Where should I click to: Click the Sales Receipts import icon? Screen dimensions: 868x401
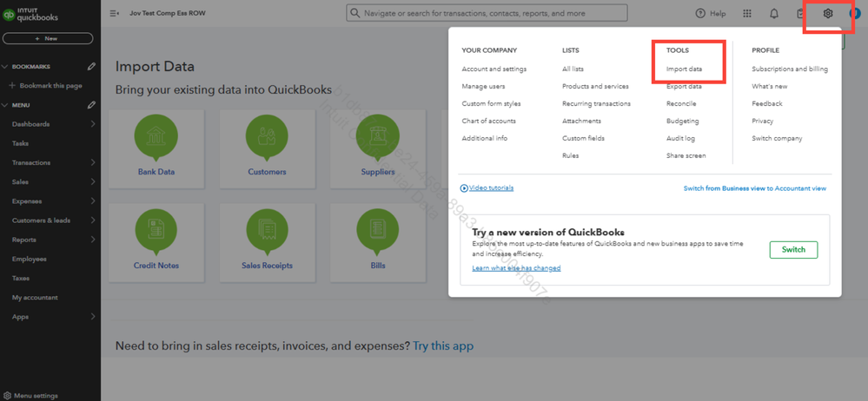click(267, 233)
